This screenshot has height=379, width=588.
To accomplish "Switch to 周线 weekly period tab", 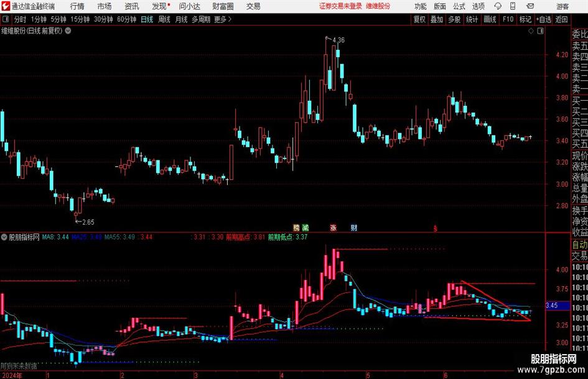I will (164, 19).
